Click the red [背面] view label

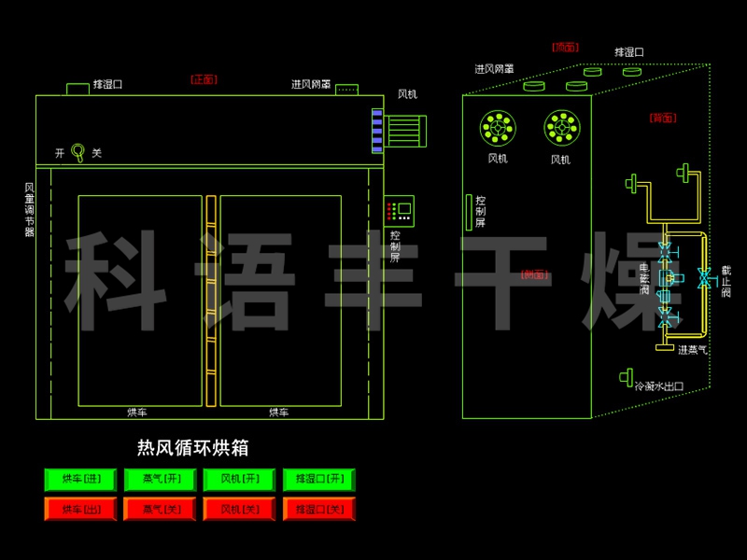(663, 118)
